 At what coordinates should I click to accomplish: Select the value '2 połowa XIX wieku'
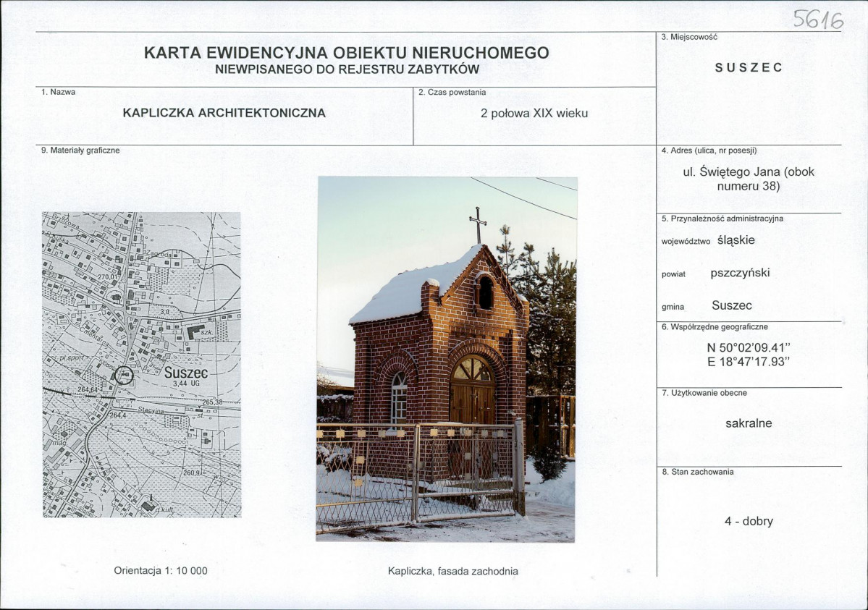(x=534, y=114)
